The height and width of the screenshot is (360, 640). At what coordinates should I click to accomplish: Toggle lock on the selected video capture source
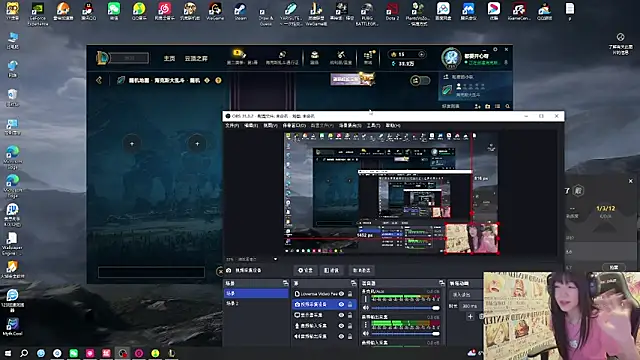(x=350, y=304)
